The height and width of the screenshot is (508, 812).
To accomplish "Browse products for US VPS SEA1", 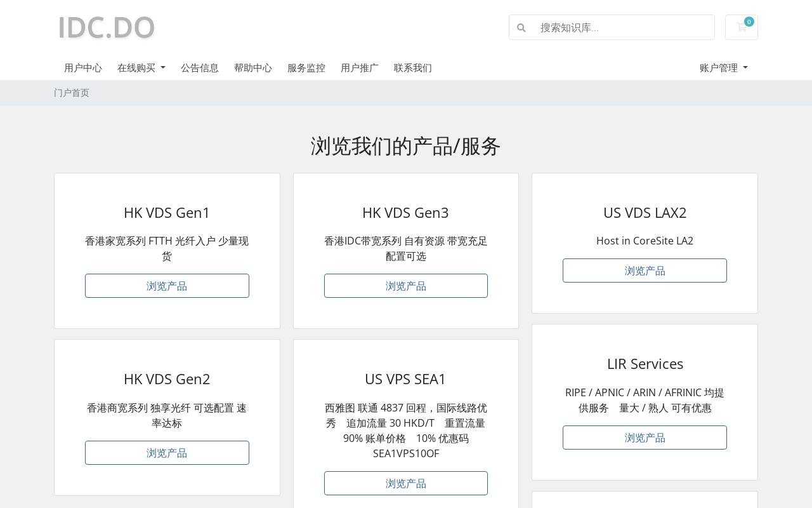I will pos(406,483).
